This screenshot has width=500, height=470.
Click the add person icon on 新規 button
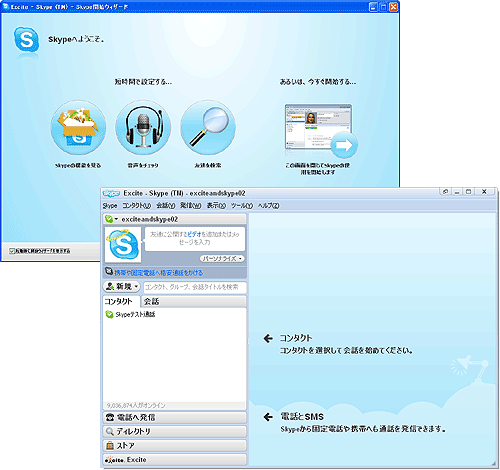110,286
